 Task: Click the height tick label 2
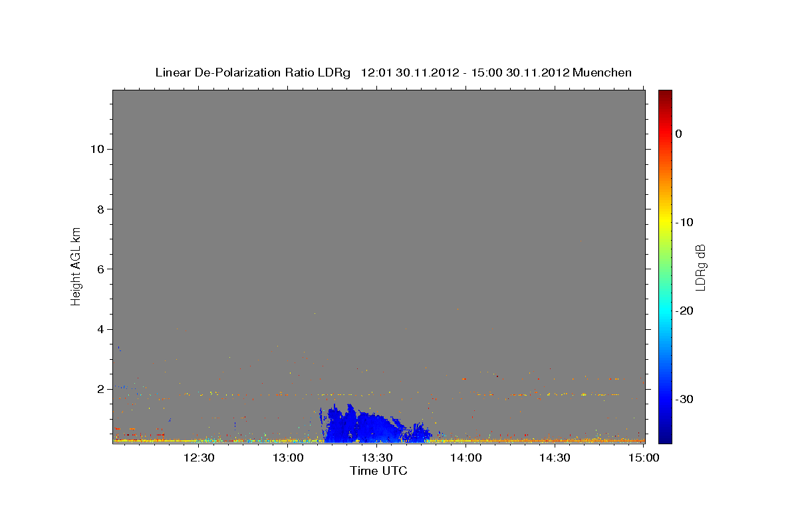point(100,389)
